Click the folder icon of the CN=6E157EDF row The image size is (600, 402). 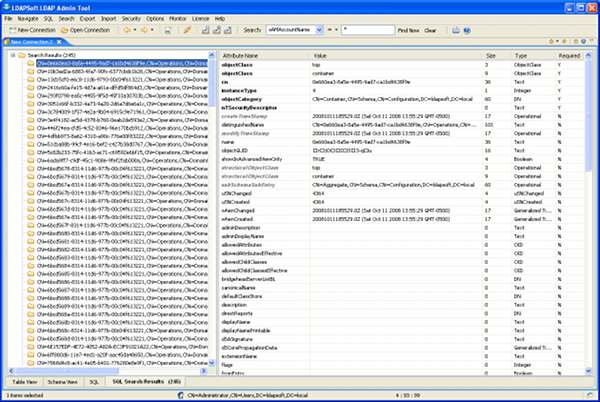[31, 347]
